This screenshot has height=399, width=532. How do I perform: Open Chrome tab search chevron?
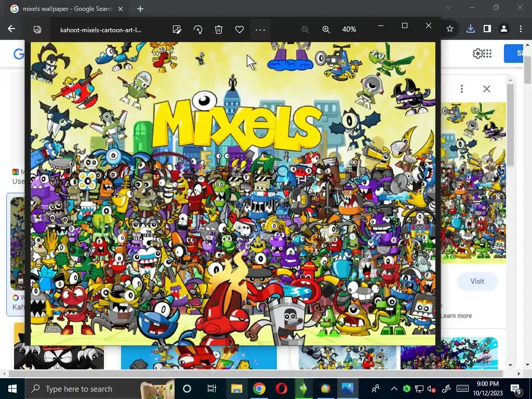448,7
